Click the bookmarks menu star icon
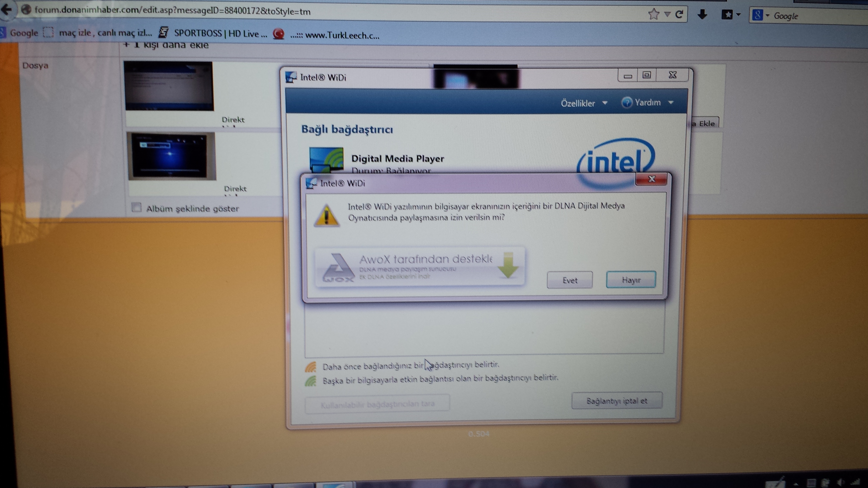 (x=728, y=15)
